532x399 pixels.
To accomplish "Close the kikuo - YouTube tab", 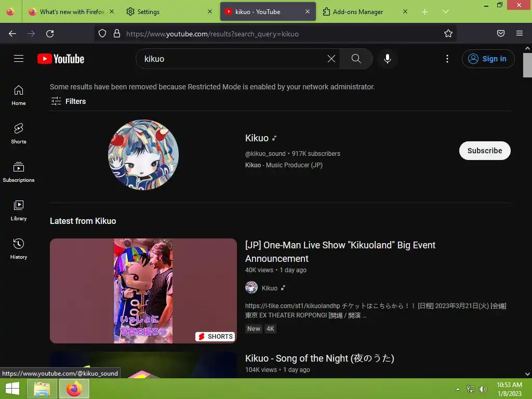I will [x=308, y=11].
